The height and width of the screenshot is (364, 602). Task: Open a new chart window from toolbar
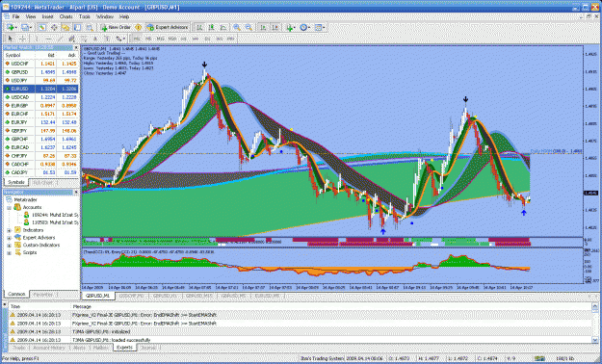10,27
